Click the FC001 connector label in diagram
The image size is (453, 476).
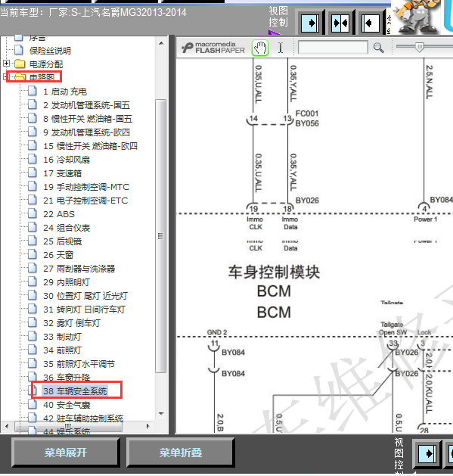(307, 114)
